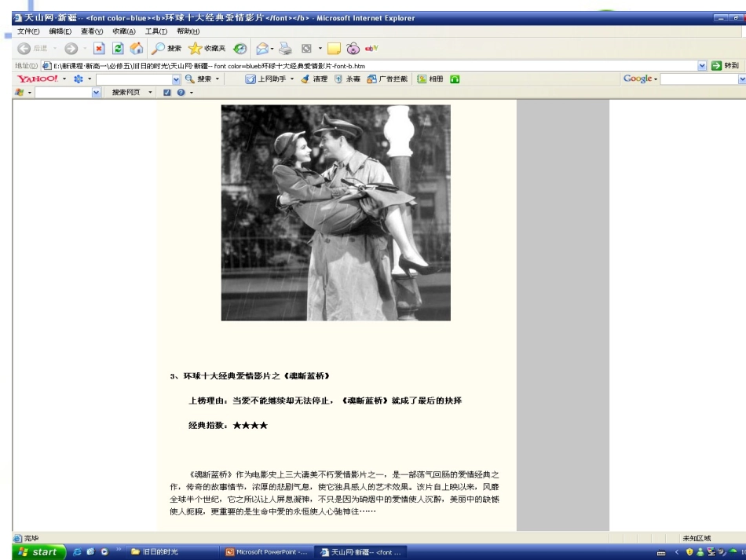Click the Internet Explorer quick launch icon
The height and width of the screenshot is (560, 746).
(77, 552)
